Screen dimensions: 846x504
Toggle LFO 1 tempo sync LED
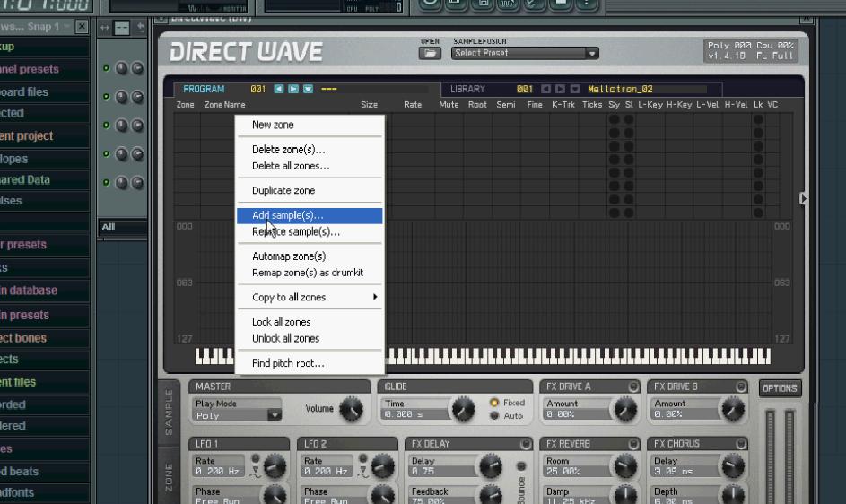255,458
